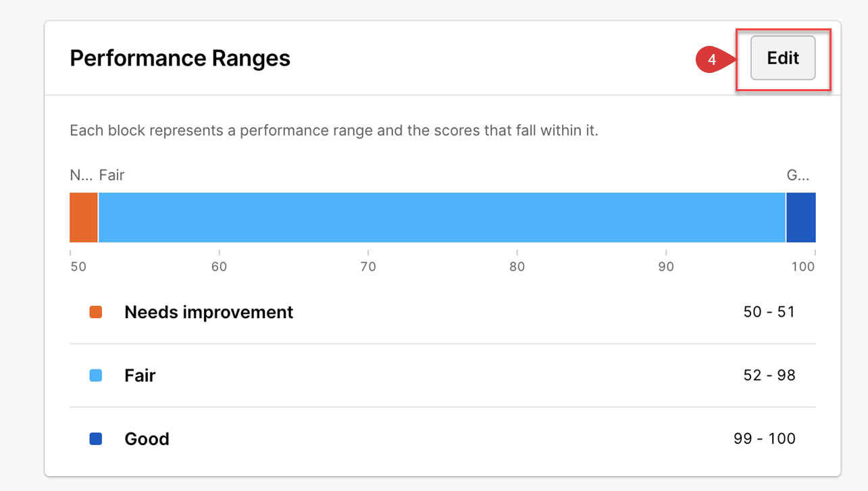Screen dimensions: 868x491
Task: Select the bold Good legend label
Action: click(147, 439)
